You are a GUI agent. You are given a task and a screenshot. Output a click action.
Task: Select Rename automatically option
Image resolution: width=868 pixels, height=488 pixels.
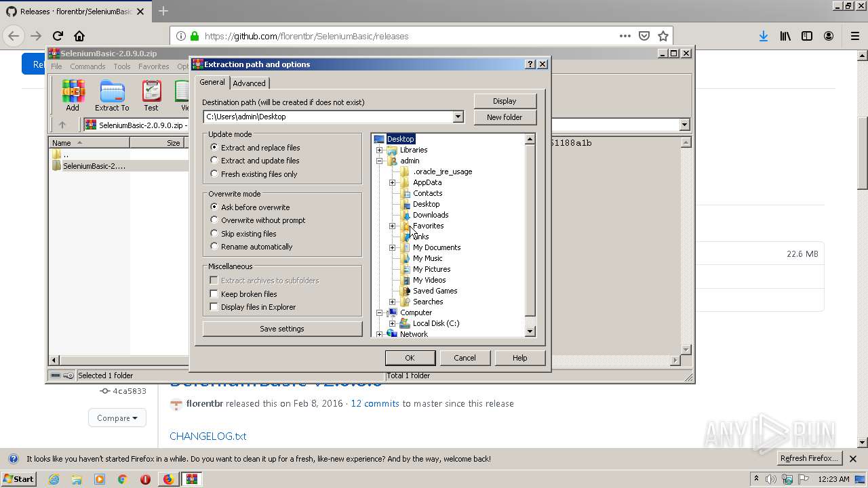(214, 247)
